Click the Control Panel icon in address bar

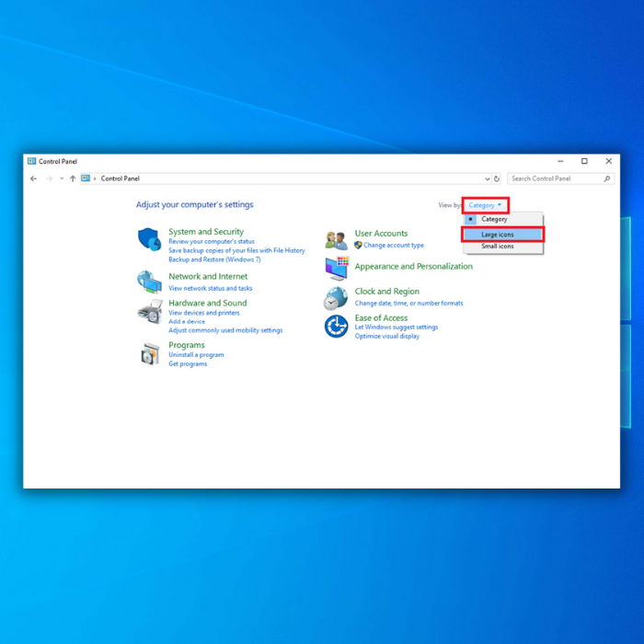(x=86, y=178)
